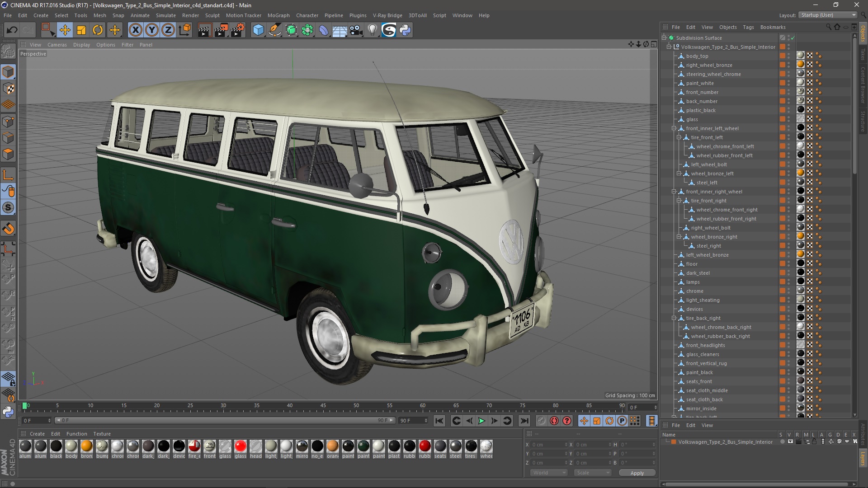Click the spline pen tool icon
The height and width of the screenshot is (488, 868).
point(274,30)
